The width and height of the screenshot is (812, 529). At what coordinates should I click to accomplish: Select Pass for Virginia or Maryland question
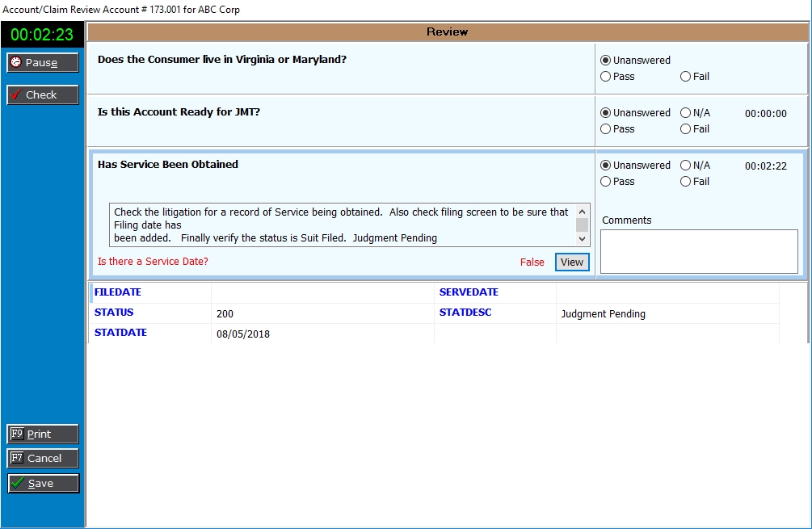606,77
